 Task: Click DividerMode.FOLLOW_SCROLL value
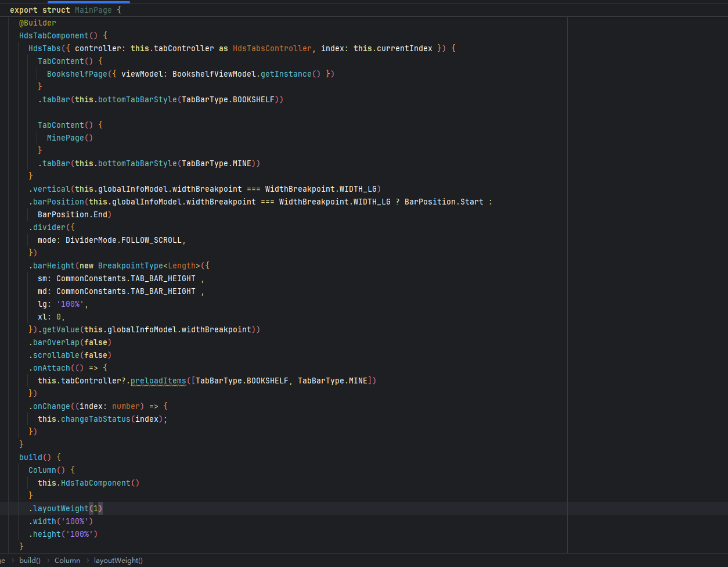[x=124, y=240]
